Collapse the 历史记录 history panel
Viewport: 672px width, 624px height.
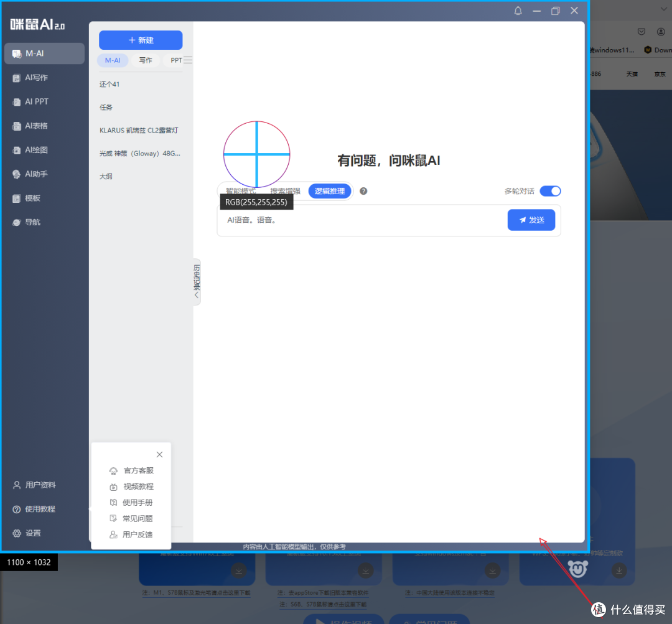[197, 282]
